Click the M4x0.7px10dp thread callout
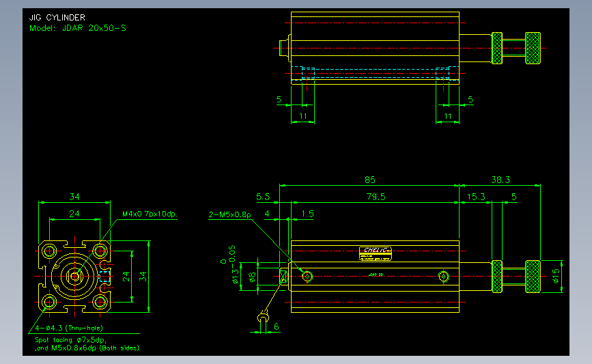 (150, 214)
